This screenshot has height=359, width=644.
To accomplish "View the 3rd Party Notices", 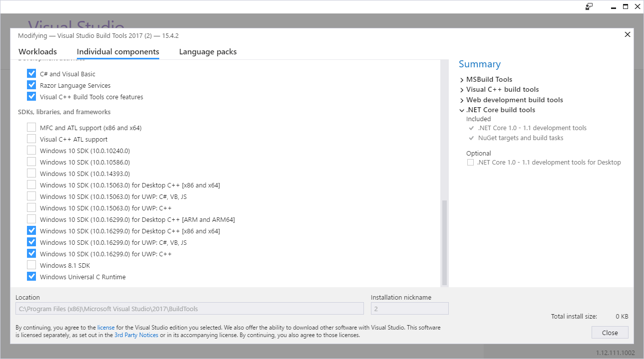I will click(x=136, y=335).
